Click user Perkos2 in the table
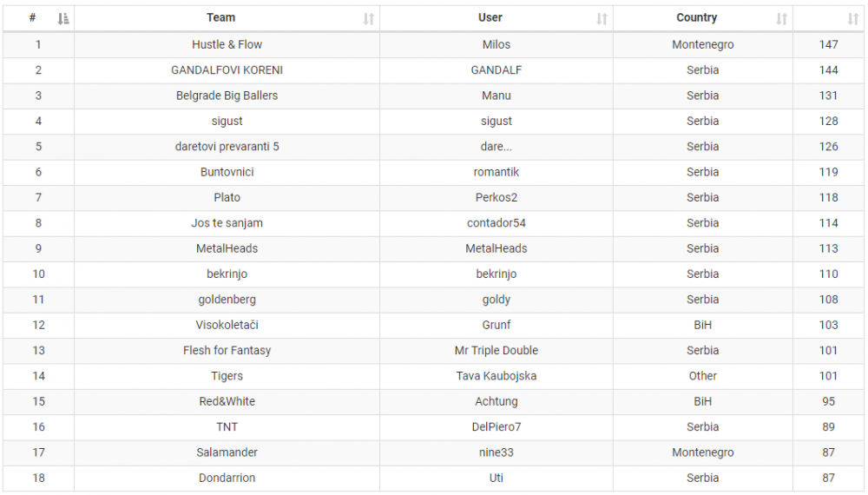The width and height of the screenshot is (868, 495). (496, 197)
